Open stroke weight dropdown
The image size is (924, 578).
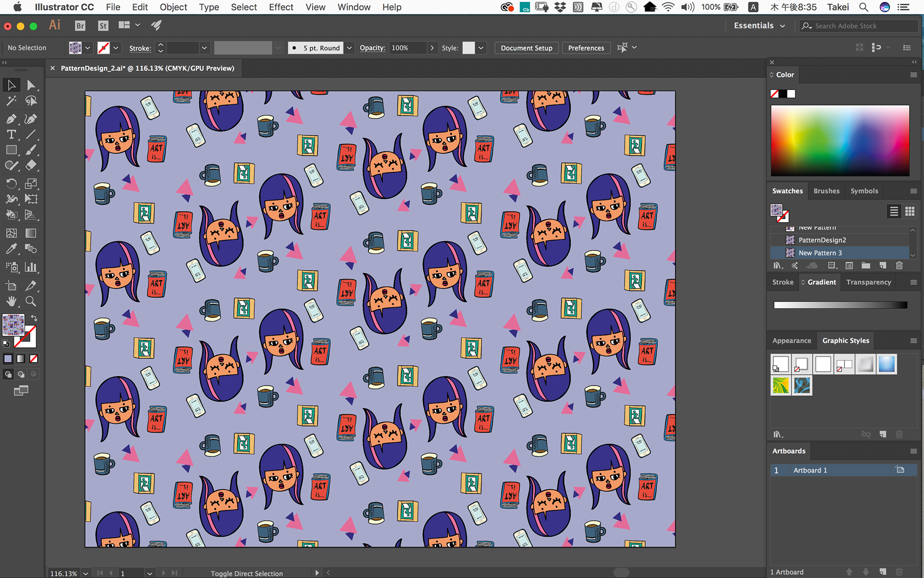point(204,48)
